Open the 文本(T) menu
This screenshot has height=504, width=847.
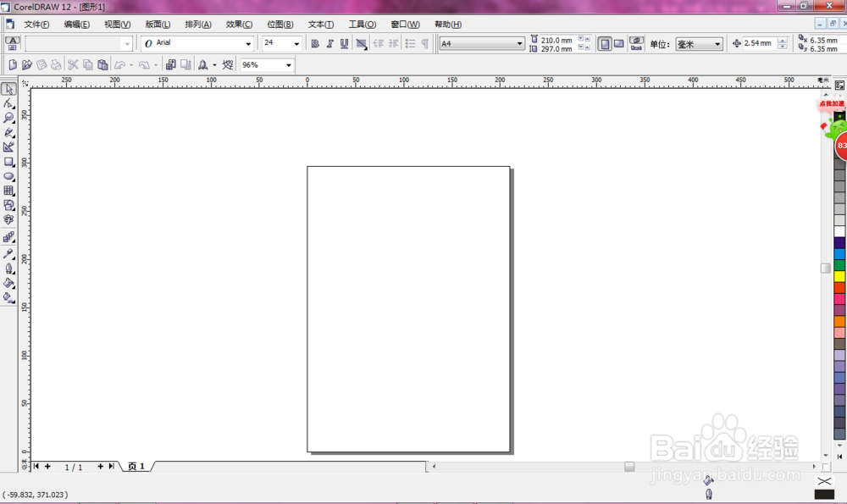click(x=321, y=25)
